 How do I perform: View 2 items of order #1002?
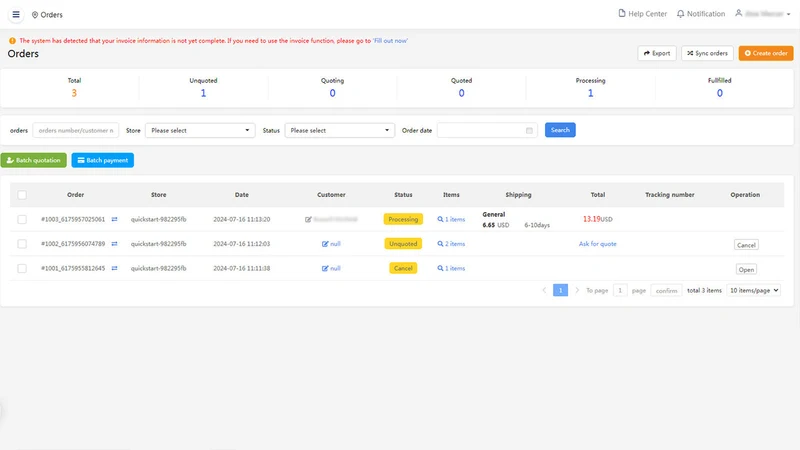coord(451,244)
